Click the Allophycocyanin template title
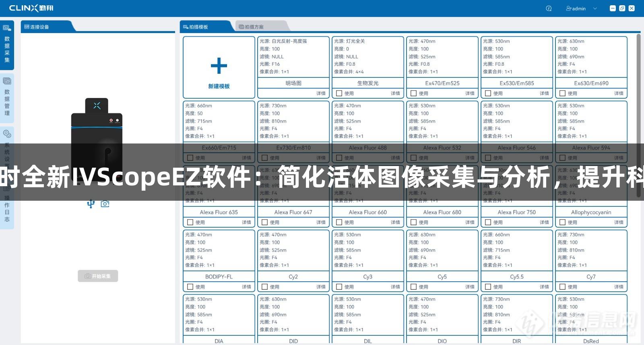 [x=591, y=212]
